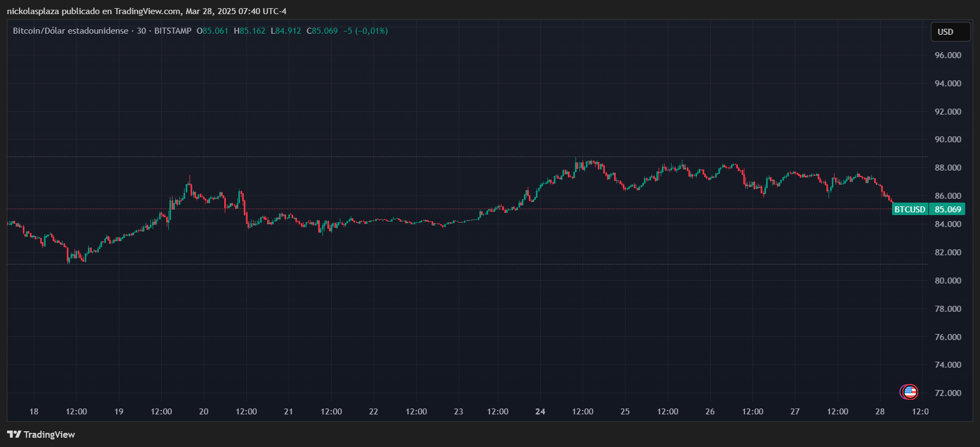Viewport: 980px width, 447px height.
Task: Click the 28 date axis label
Action: point(880,412)
